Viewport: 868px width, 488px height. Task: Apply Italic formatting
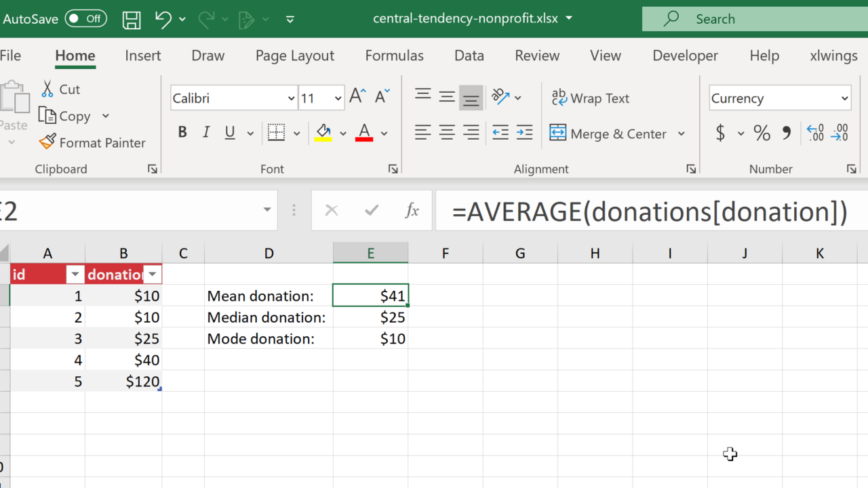206,133
